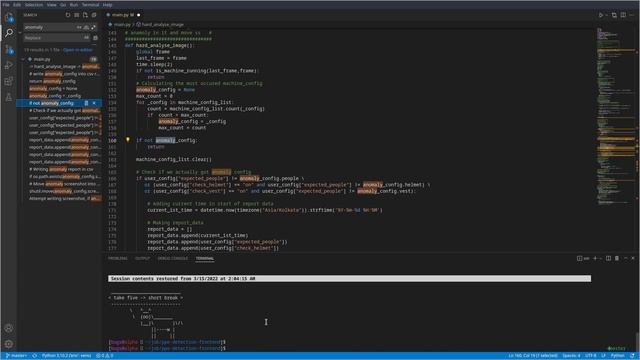640x360 pixels.
Task: Open changes icon in editor toolbar
Action: pos(614,15)
